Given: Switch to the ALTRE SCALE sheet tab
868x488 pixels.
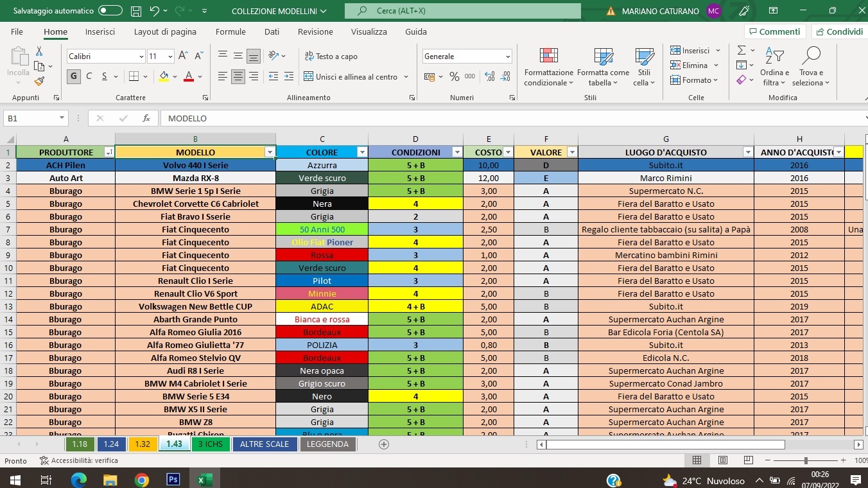Looking at the screenshot, I should click(x=265, y=444).
